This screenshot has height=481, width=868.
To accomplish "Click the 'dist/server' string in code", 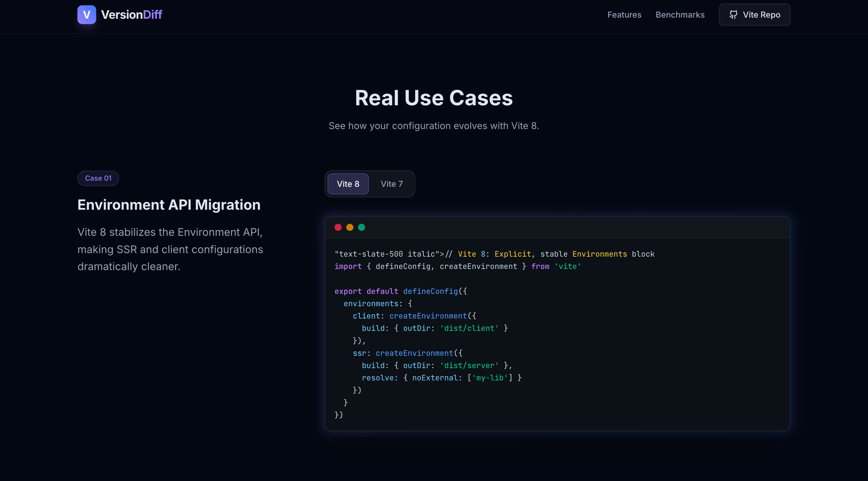I will point(469,365).
